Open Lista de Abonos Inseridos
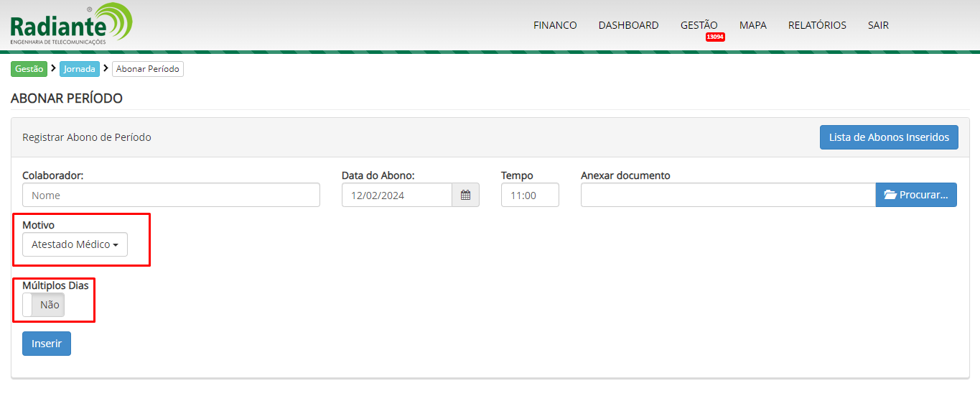 click(x=888, y=137)
